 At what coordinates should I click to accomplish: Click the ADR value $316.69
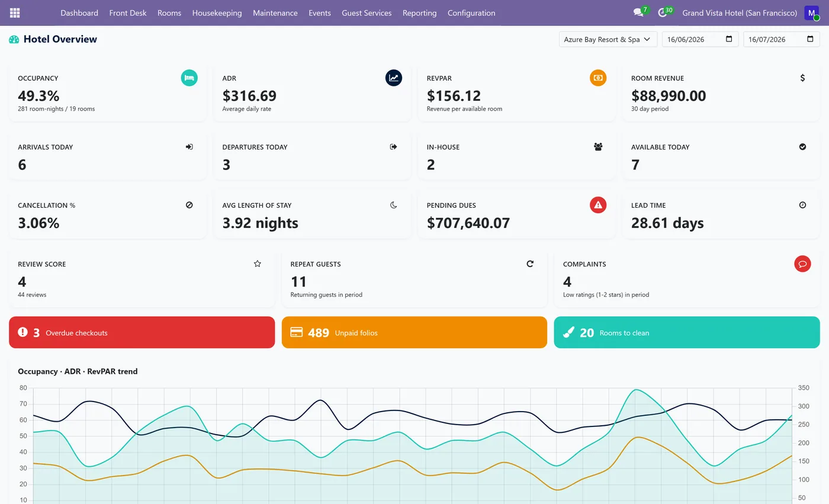point(249,95)
